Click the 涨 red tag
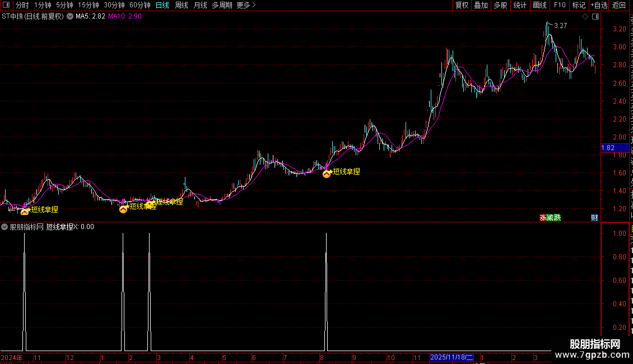633x364 pixels. click(x=543, y=217)
